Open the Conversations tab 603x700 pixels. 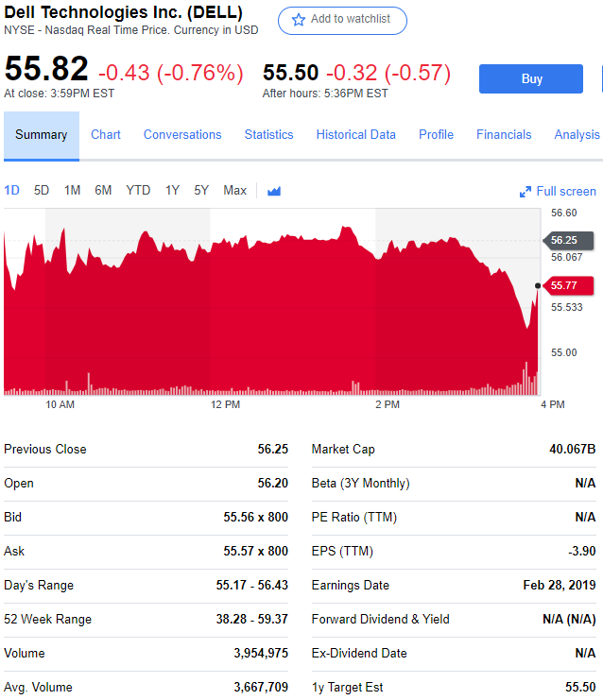coord(182,135)
